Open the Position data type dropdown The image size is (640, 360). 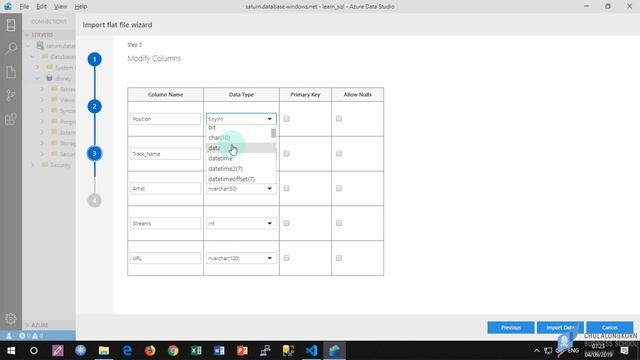tap(241, 119)
